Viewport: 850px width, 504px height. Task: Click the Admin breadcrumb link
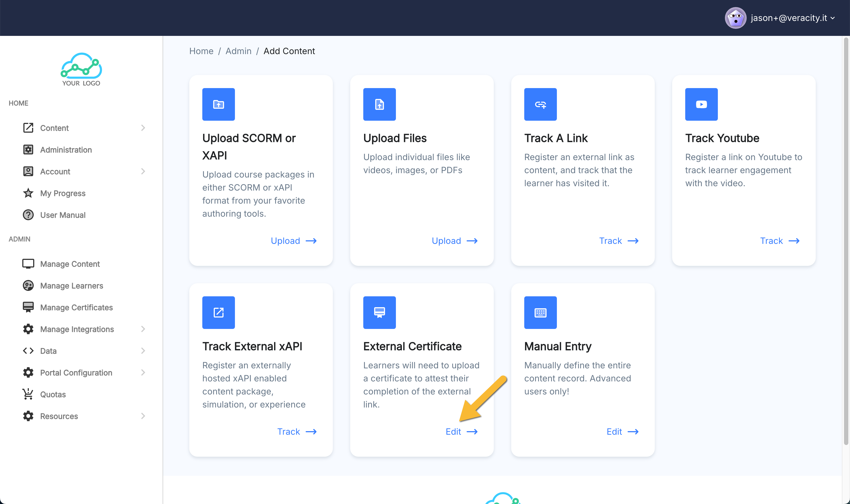pos(238,51)
